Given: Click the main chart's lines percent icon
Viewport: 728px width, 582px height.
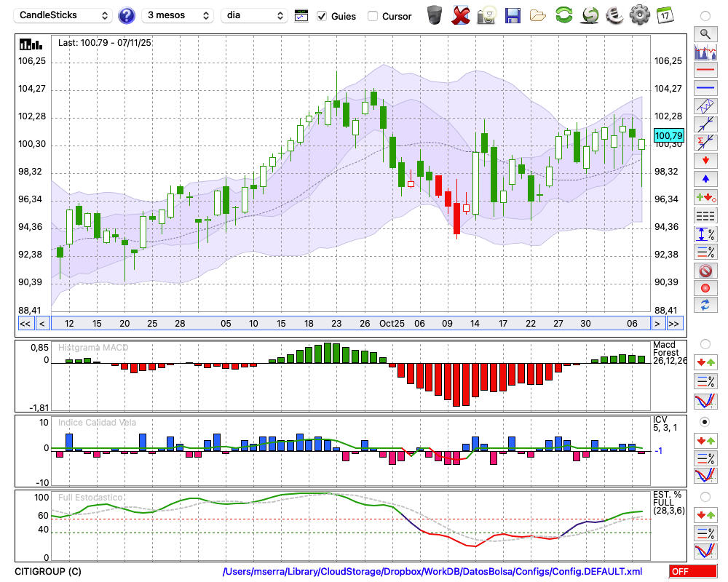Looking at the screenshot, I should pos(705,252).
